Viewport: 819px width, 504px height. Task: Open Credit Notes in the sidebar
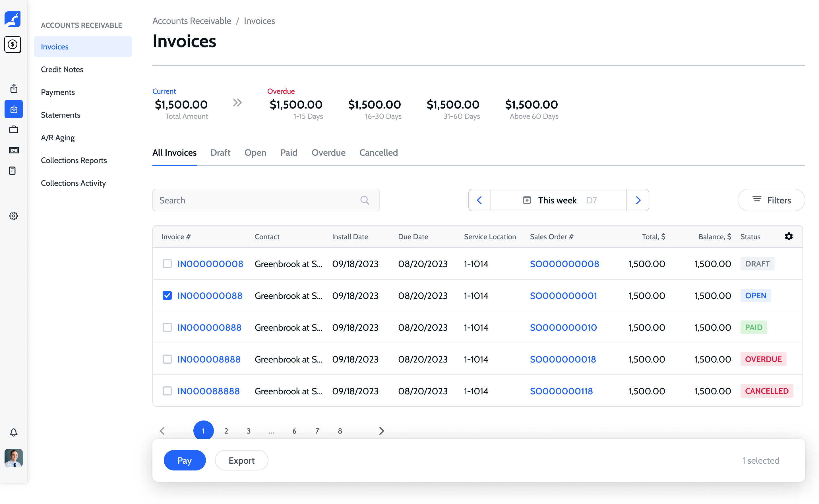tap(62, 69)
